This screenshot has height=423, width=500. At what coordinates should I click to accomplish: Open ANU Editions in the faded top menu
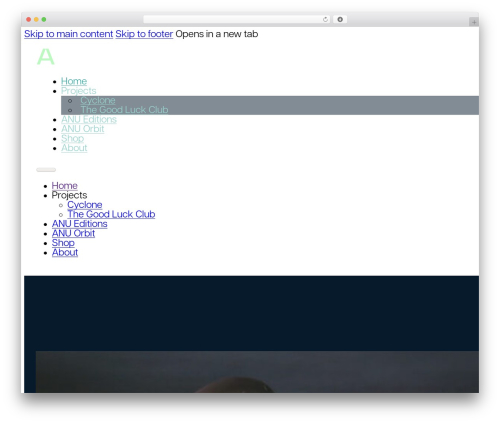(89, 119)
